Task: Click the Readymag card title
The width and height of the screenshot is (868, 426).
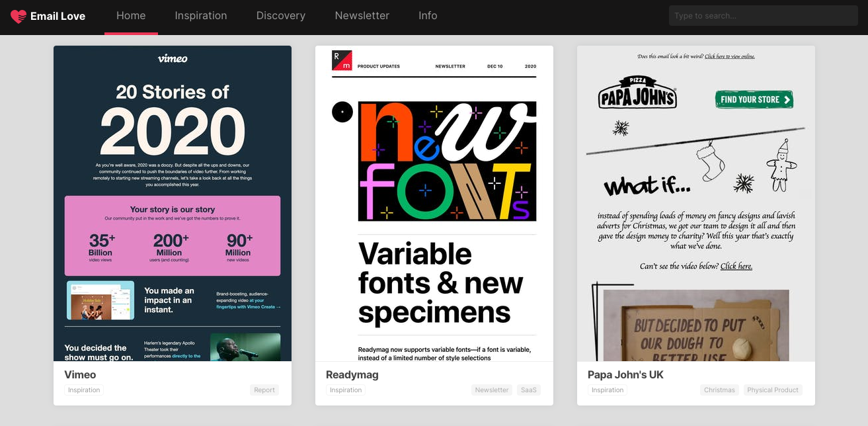Action: coord(352,374)
